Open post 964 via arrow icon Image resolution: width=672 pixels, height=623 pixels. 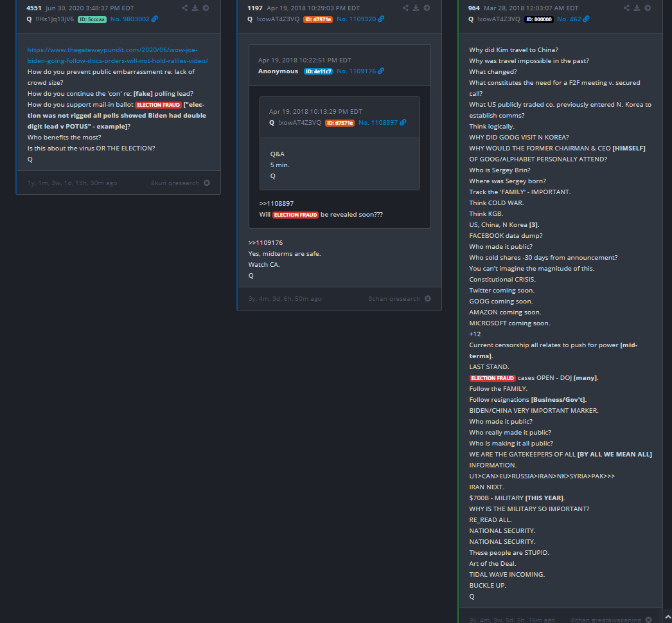tap(648, 8)
